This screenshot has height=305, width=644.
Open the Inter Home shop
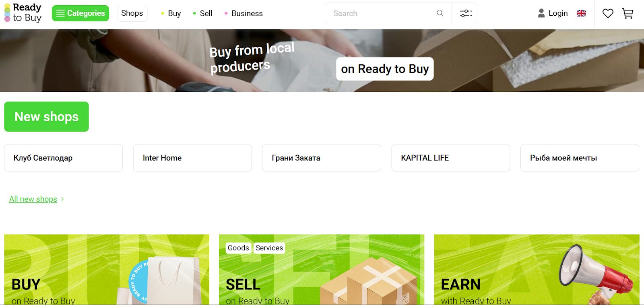point(192,158)
